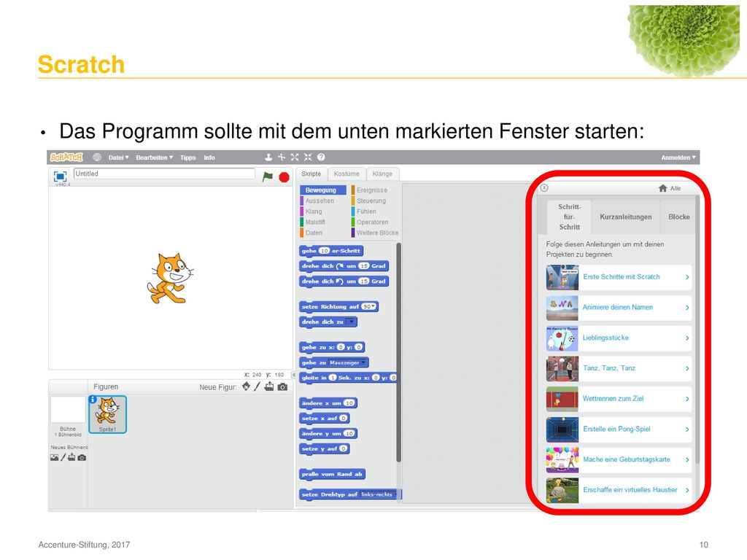Viewport: 747px width, 560px height.
Task: Select the Sprite1 thumbnail
Action: click(x=108, y=414)
